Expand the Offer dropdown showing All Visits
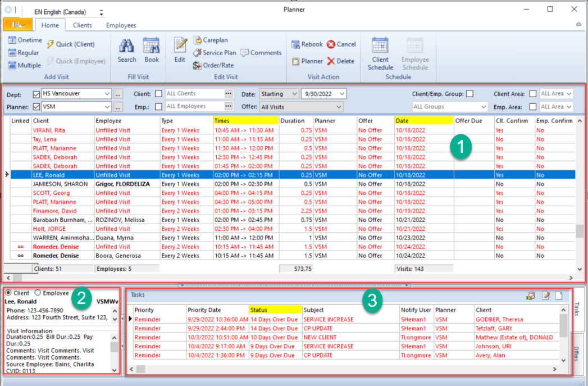The image size is (588, 386). 340,106
